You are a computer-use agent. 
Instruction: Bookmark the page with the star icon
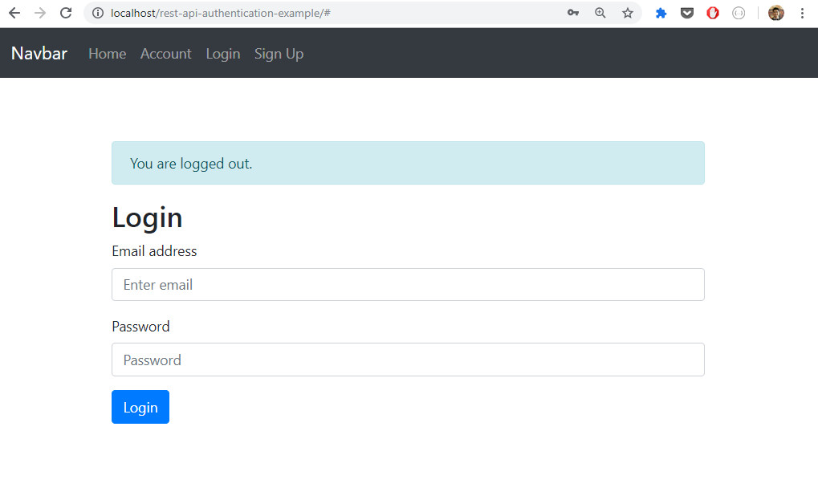627,13
